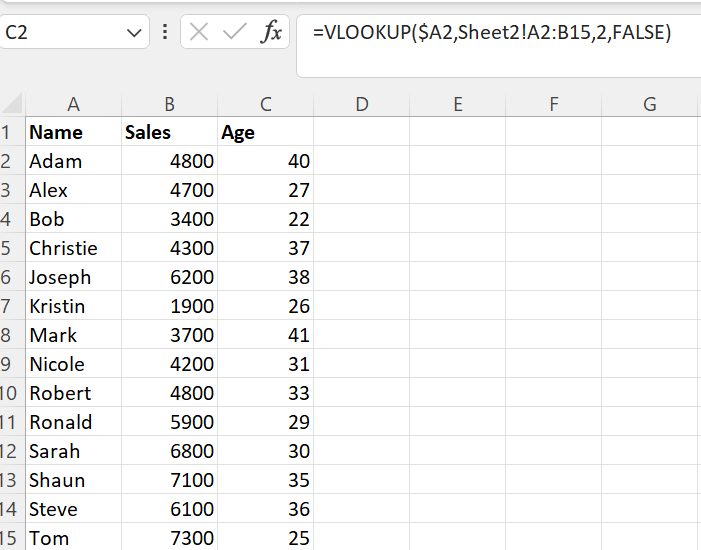Click the Name header cell
The width and height of the screenshot is (701, 550).
(73, 131)
